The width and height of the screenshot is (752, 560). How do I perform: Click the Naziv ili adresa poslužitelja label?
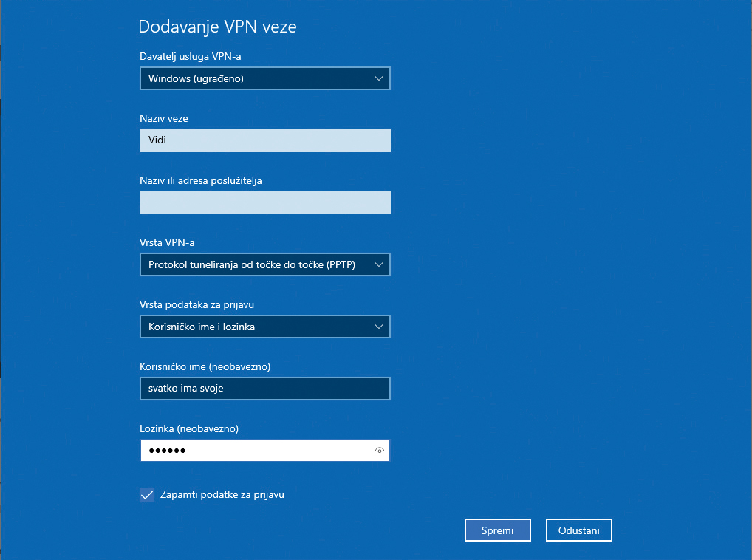(201, 180)
